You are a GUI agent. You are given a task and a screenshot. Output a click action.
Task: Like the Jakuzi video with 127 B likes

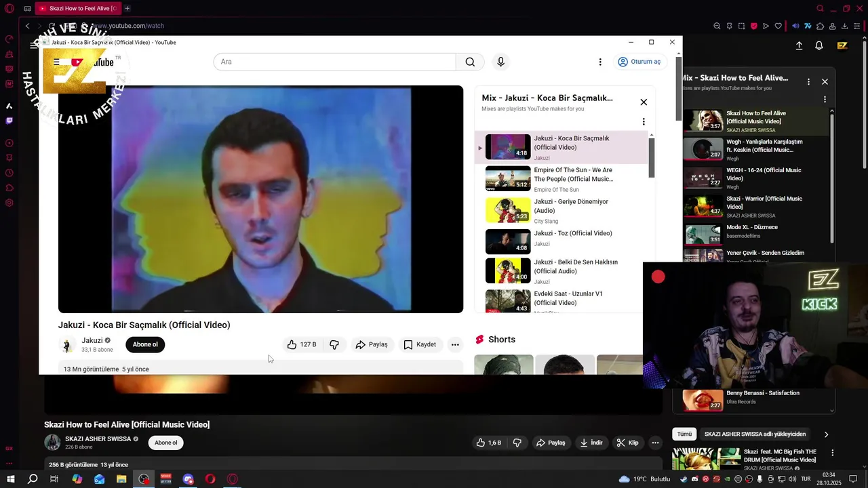point(302,344)
